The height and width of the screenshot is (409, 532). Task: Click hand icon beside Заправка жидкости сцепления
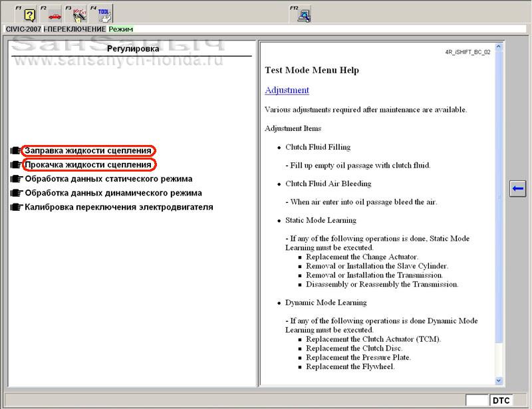[16, 150]
